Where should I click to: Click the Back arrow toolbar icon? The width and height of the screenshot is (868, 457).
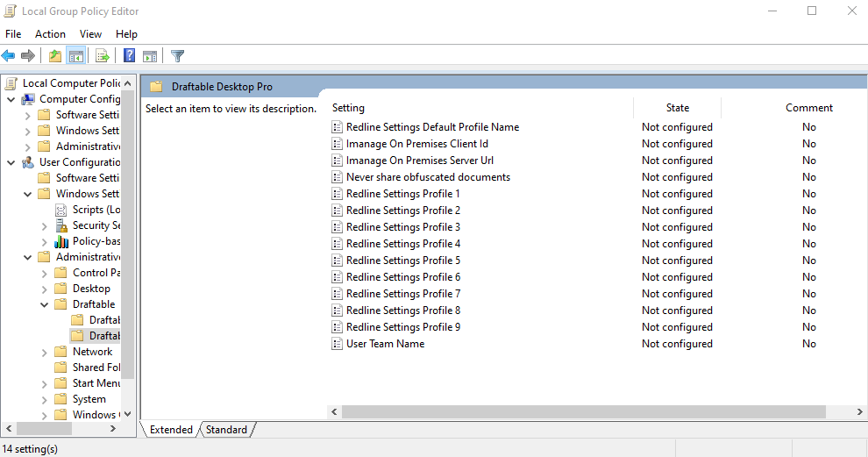pyautogui.click(x=8, y=55)
